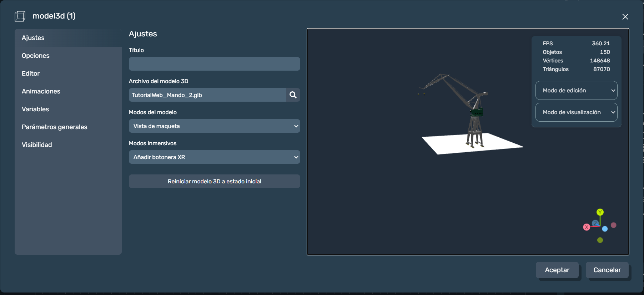Click the green Y axis gizmo handle
Viewport: 644px width, 295px height.
(600, 212)
